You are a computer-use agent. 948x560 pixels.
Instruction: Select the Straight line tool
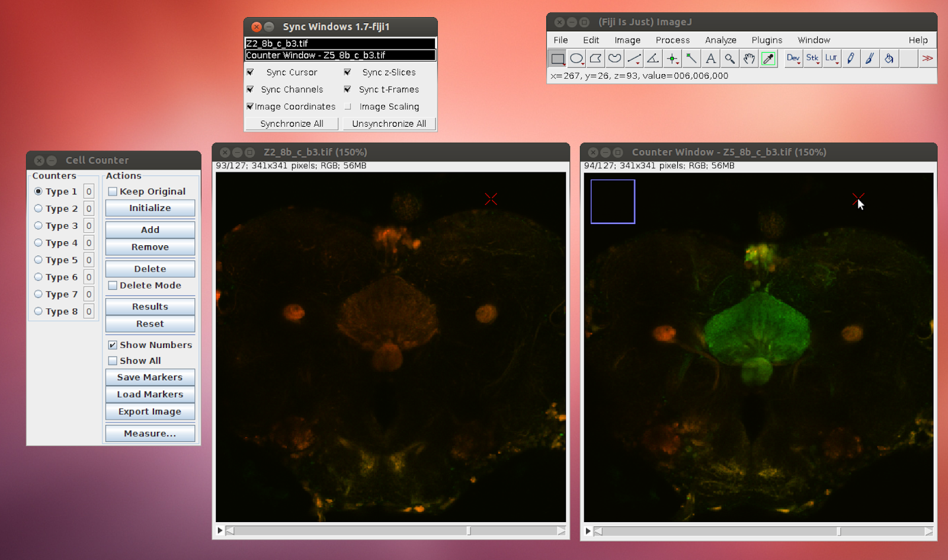(633, 58)
